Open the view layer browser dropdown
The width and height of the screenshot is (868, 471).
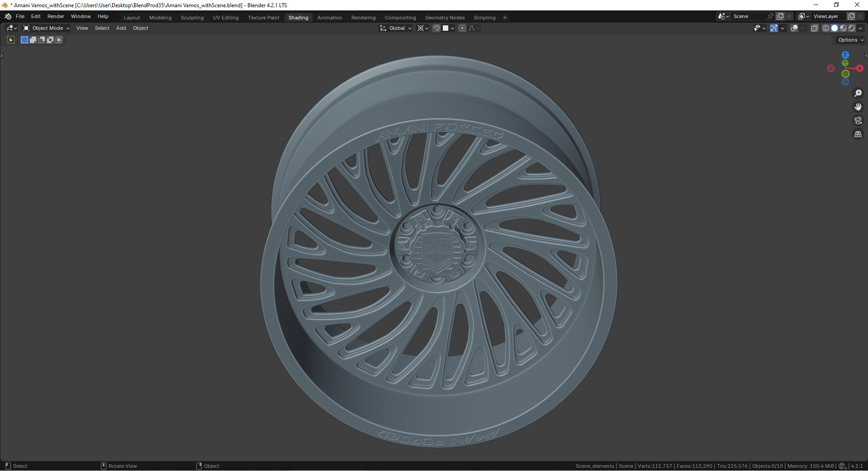click(804, 16)
